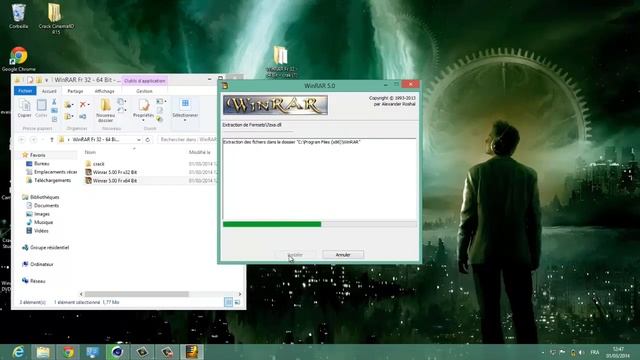Select Favoris in navigation pane
Screen dimensions: 640x360
point(37,155)
